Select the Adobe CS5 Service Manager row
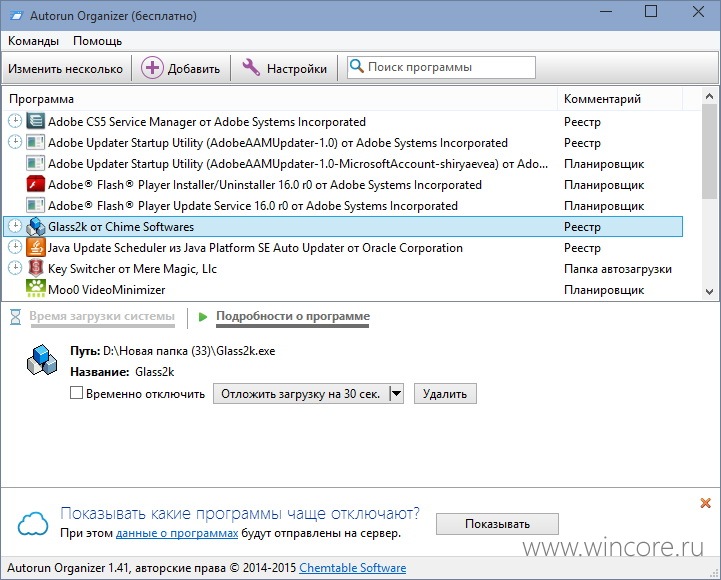The width and height of the screenshot is (721, 580). 343,121
